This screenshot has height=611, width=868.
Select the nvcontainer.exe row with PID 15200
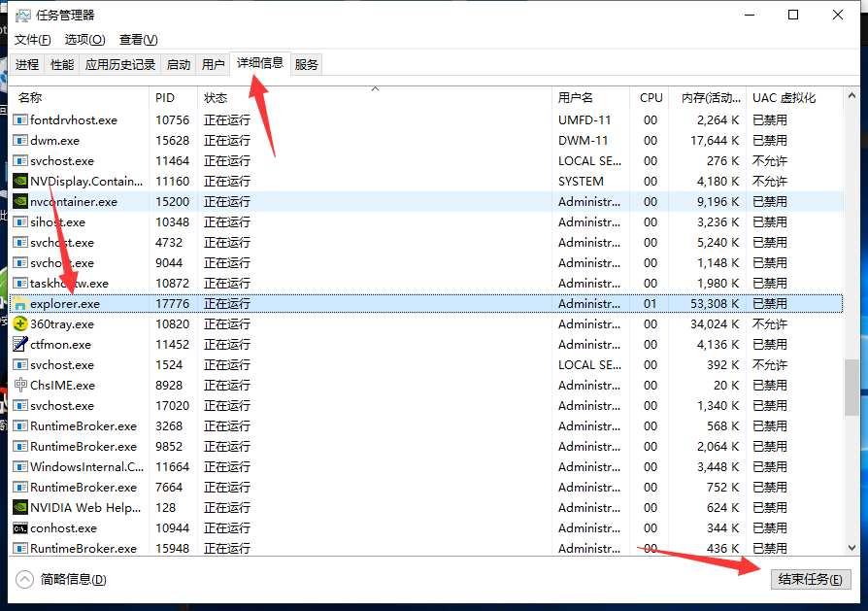[291, 202]
